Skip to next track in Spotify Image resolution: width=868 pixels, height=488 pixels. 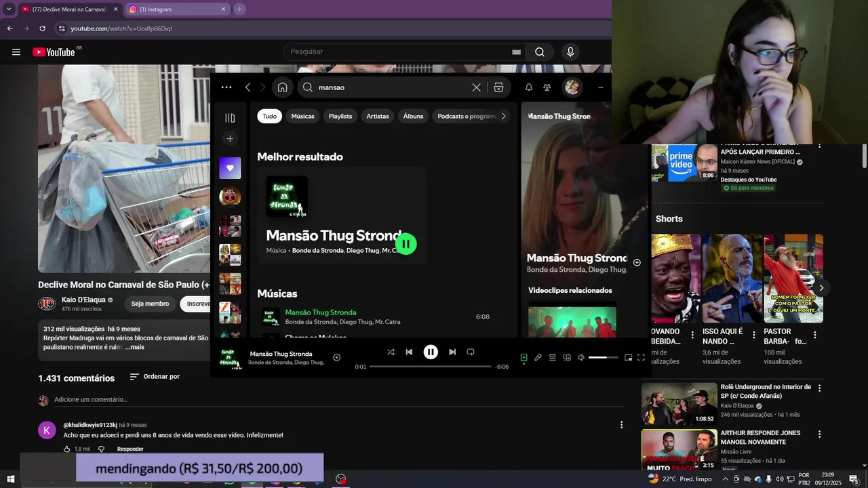pos(452,352)
